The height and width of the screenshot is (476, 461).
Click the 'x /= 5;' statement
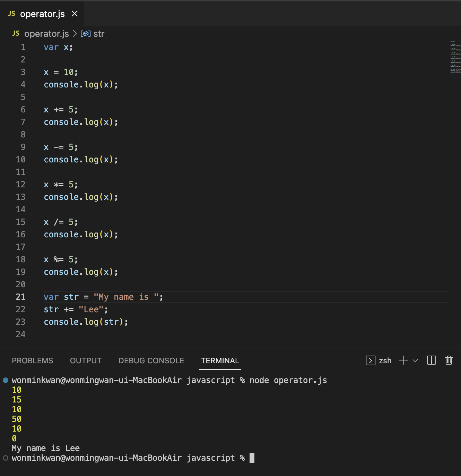(x=61, y=222)
